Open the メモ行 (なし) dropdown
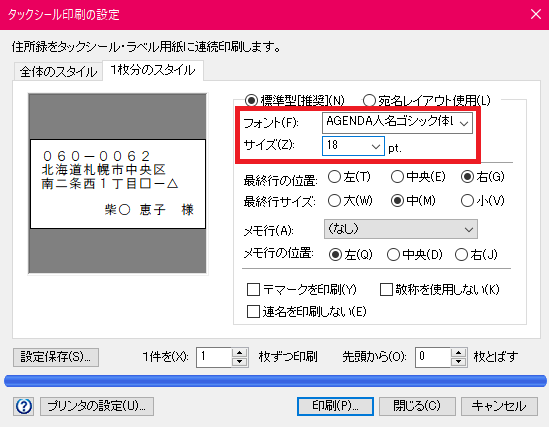The image size is (549, 427). (x=401, y=229)
